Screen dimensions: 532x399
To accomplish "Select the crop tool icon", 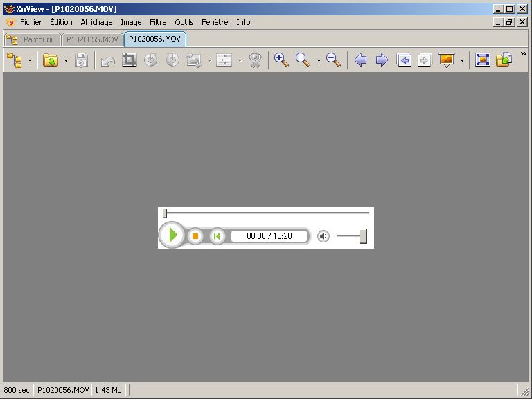I will click(130, 60).
